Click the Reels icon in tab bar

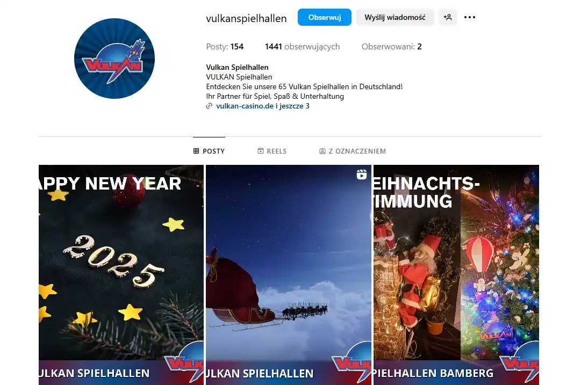(261, 151)
